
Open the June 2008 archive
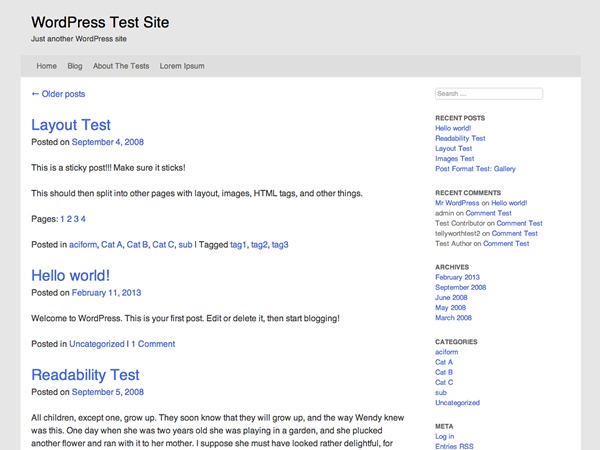[x=451, y=297]
